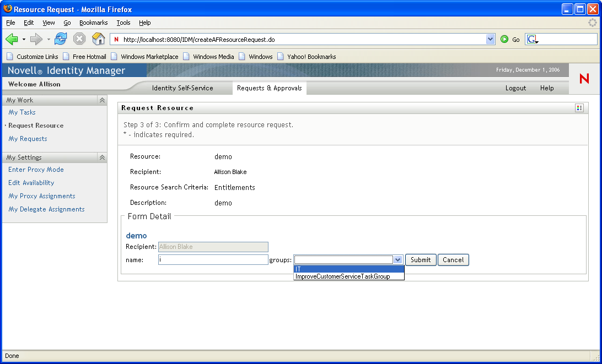Click the green Back arrow
The width and height of the screenshot is (602, 364).
(12, 39)
